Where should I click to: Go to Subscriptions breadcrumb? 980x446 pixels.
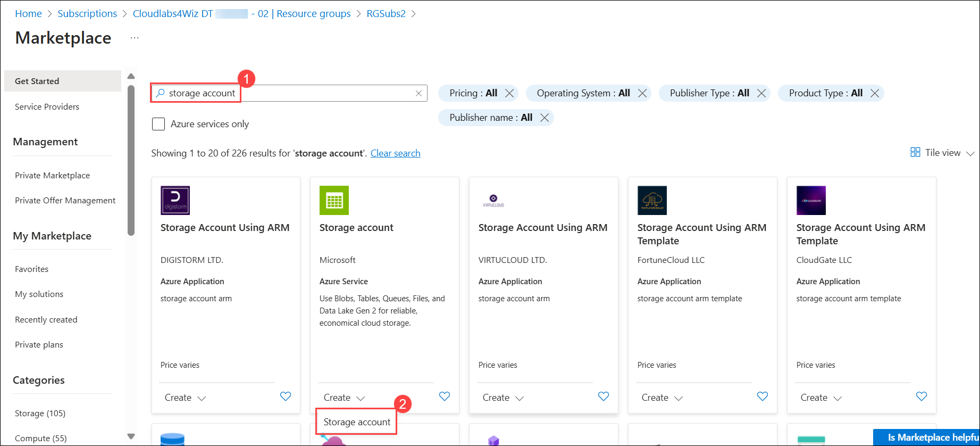tap(87, 14)
